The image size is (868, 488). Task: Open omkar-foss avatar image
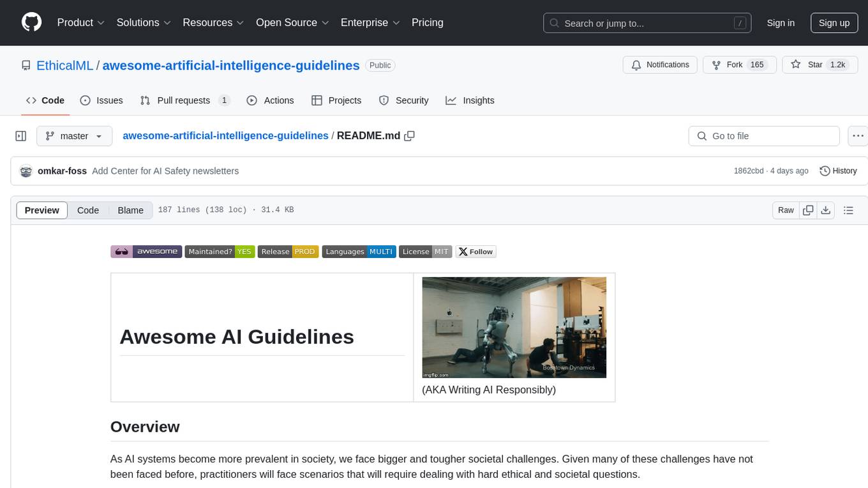tap(26, 171)
